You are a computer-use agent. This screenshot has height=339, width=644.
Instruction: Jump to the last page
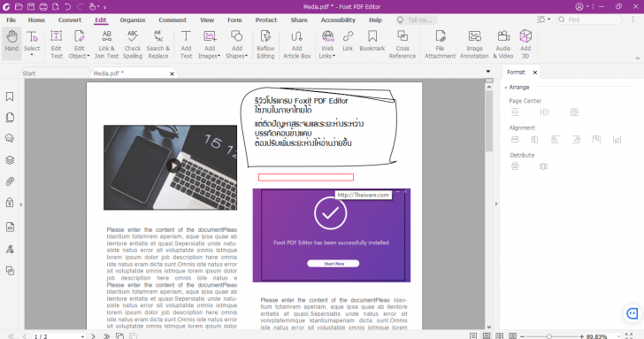point(106,336)
